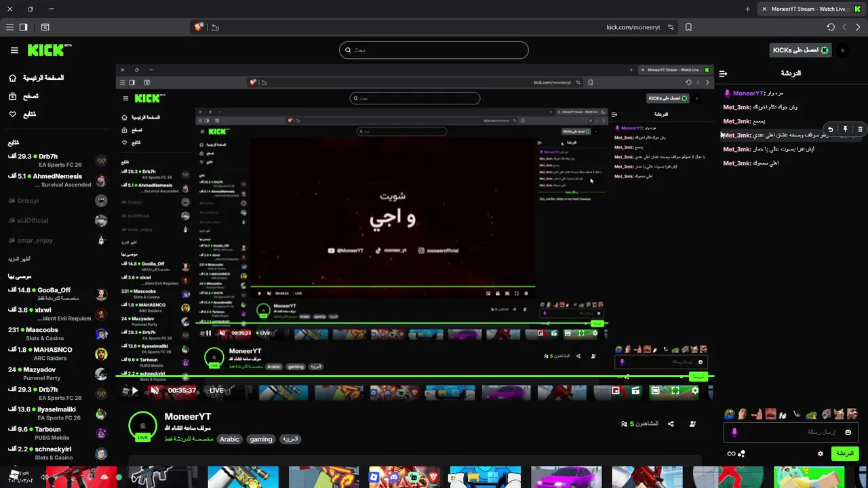Open player settings gear
The height and width of the screenshot is (488, 868).
pyautogui.click(x=694, y=390)
